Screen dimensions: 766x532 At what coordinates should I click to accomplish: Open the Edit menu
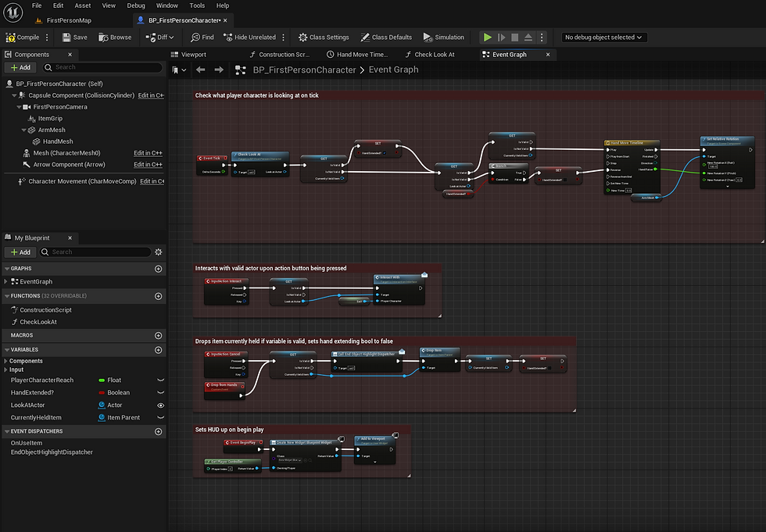point(58,5)
